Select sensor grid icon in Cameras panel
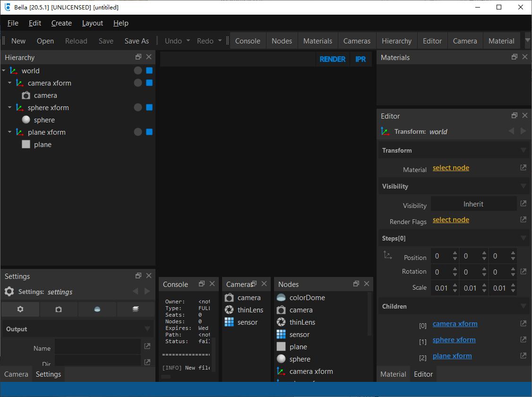Screen dimensions: 532x397 (x=229, y=322)
